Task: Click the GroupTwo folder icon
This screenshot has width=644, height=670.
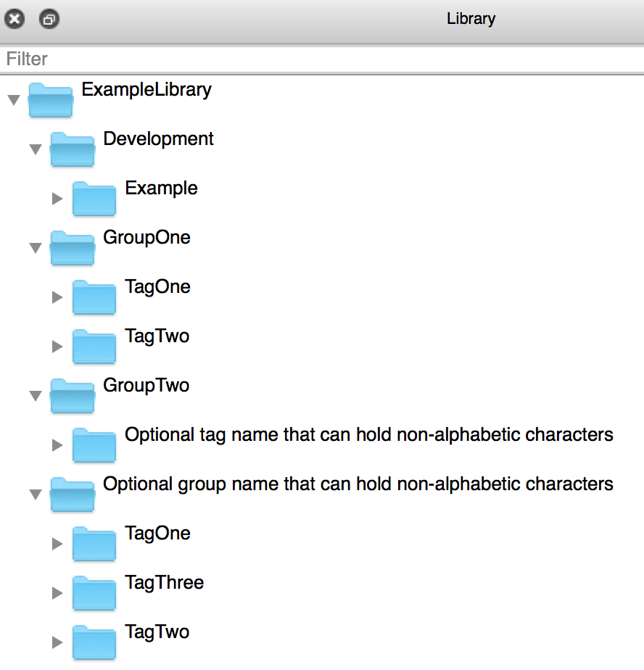Action: (72, 395)
